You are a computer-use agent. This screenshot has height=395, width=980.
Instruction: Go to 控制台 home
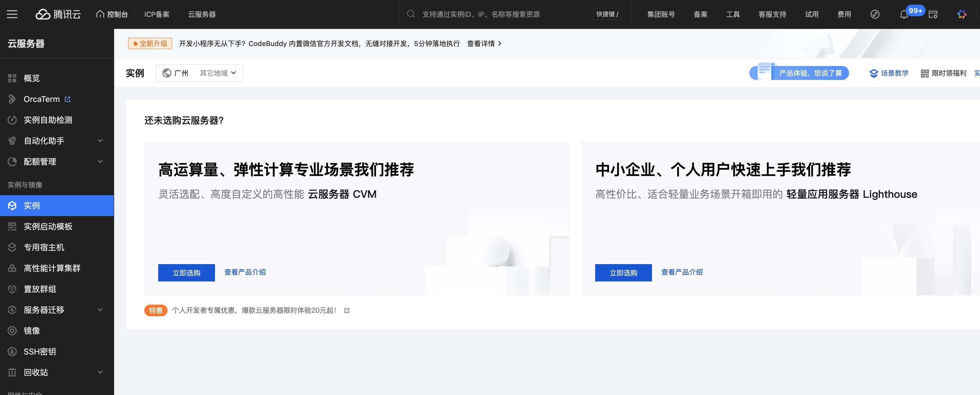pyautogui.click(x=112, y=14)
